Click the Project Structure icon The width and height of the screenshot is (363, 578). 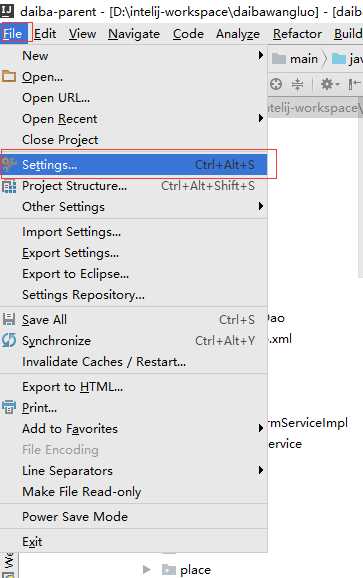9,187
